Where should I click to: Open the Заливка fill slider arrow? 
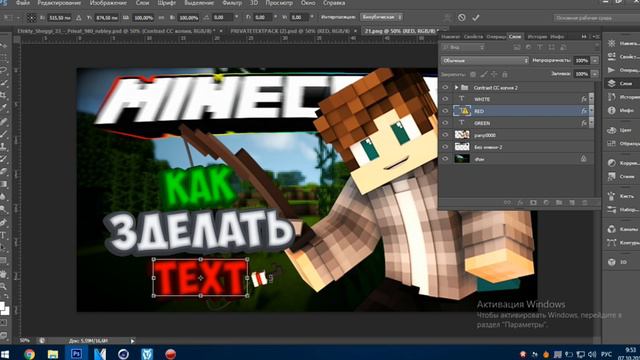pyautogui.click(x=595, y=74)
